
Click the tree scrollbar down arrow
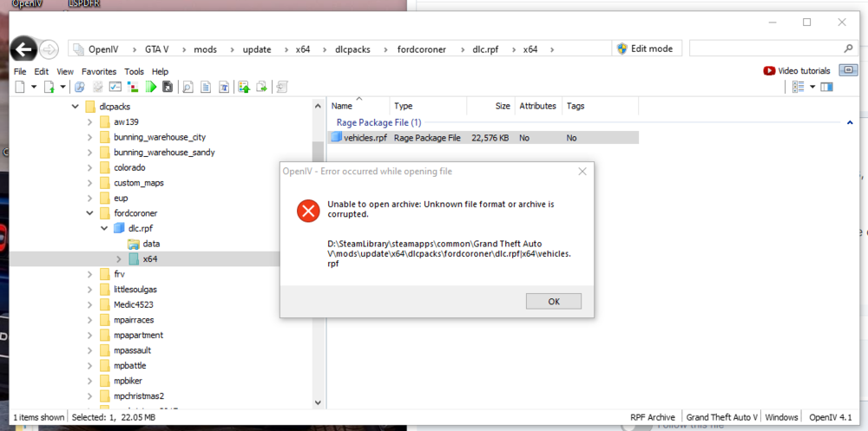pos(318,403)
